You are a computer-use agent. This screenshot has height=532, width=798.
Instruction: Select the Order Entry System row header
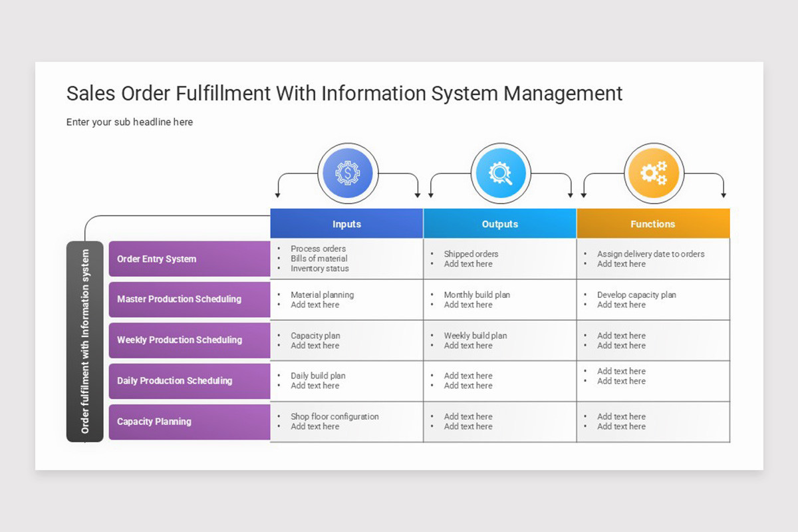pos(189,259)
